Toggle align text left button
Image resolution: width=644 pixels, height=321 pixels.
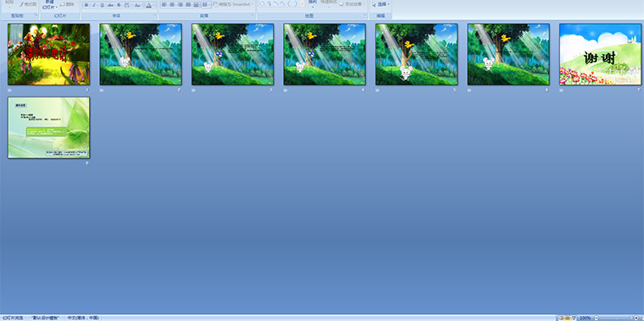(x=164, y=4)
